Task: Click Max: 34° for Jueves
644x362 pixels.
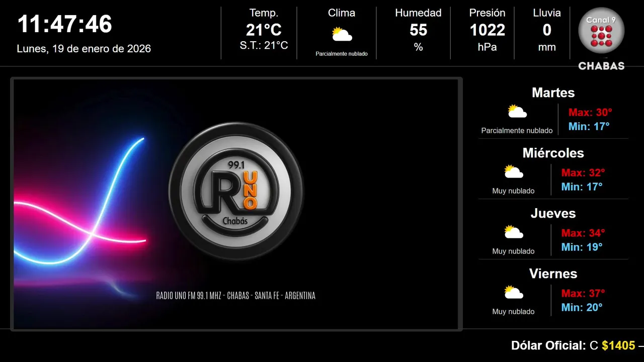Action: point(583,233)
